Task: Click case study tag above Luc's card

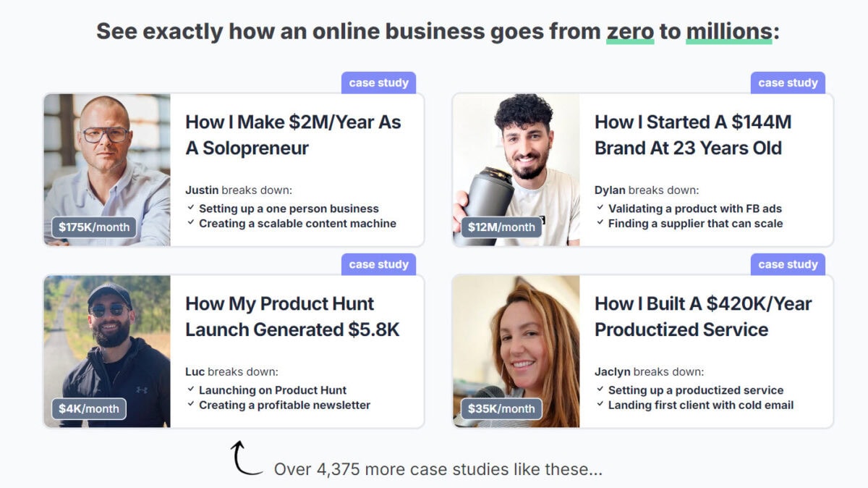Action: (378, 264)
